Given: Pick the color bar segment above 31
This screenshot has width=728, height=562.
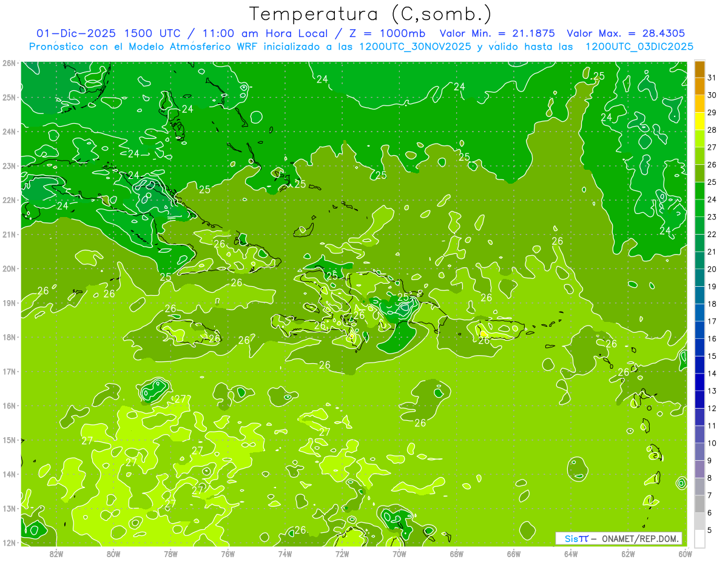Looking at the screenshot, I should coord(699,69).
